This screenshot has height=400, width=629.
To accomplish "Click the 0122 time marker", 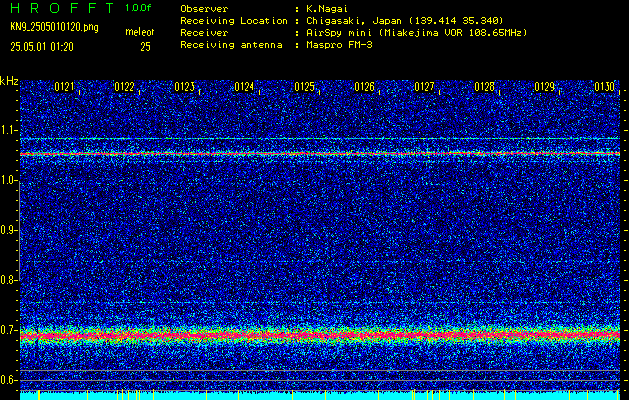I will [124, 87].
